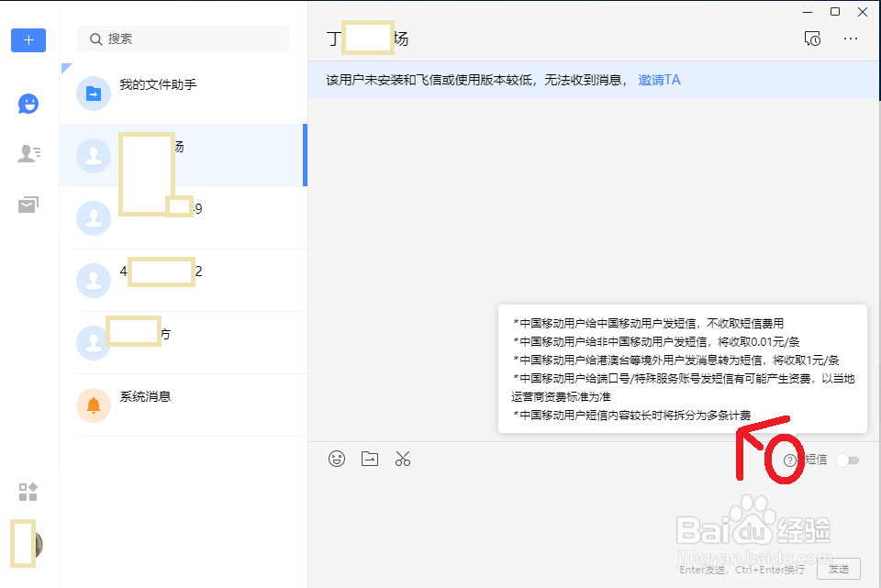
Task: View SMS pricing info via the question mark icon
Action: [x=792, y=459]
